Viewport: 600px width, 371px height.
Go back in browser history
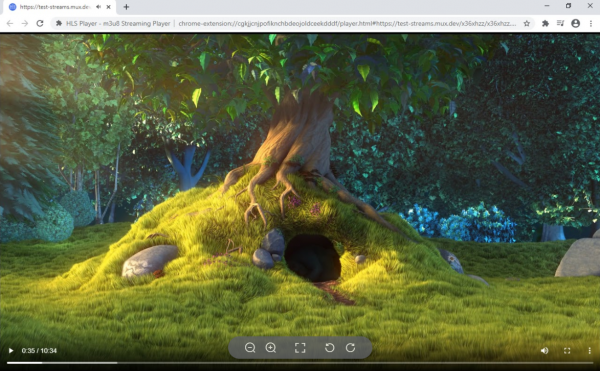tap(10, 23)
